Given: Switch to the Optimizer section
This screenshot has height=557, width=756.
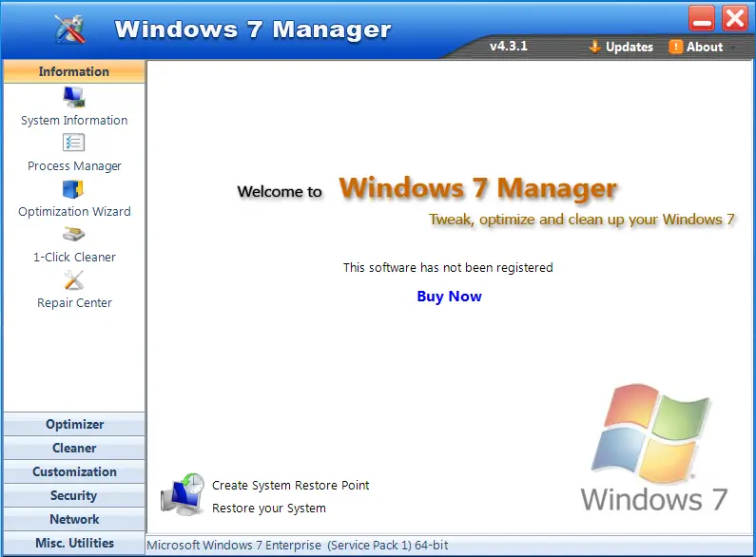Looking at the screenshot, I should 74,424.
